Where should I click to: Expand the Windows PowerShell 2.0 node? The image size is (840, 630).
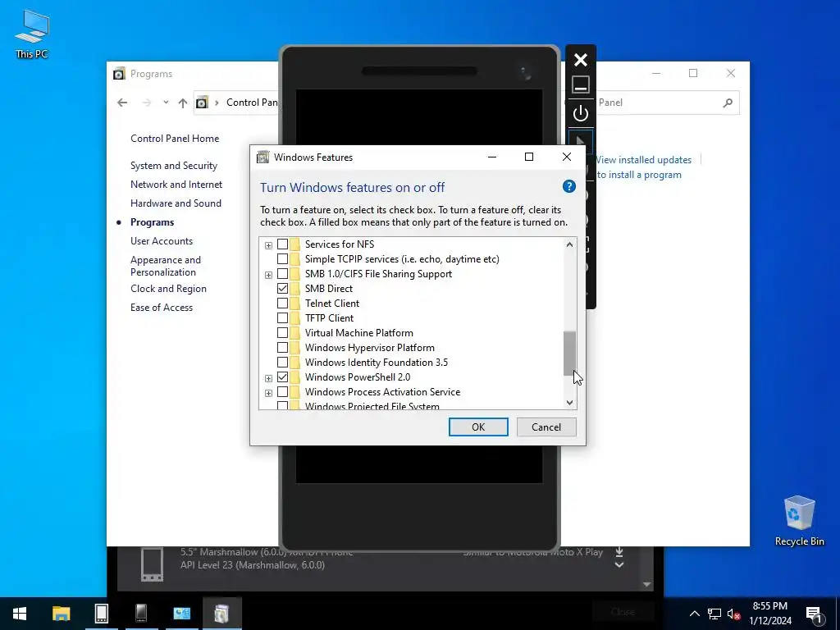click(x=268, y=378)
